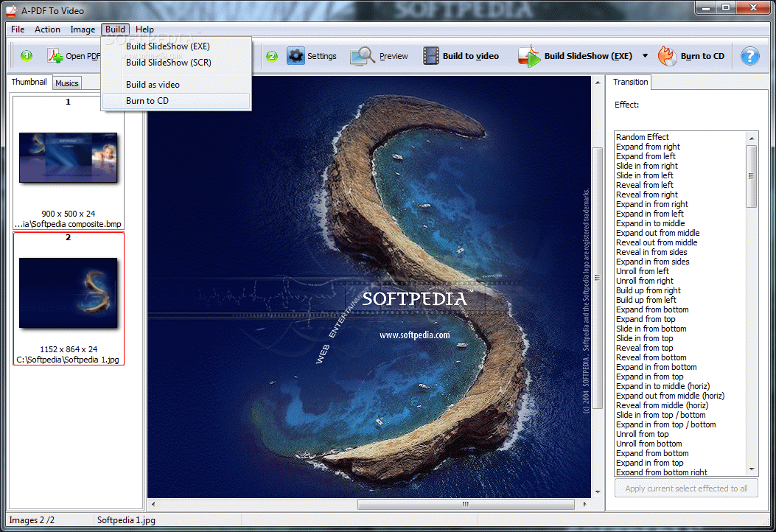The image size is (776, 532).
Task: Click the A-PDF To Video title bar icon
Action: click(x=11, y=10)
